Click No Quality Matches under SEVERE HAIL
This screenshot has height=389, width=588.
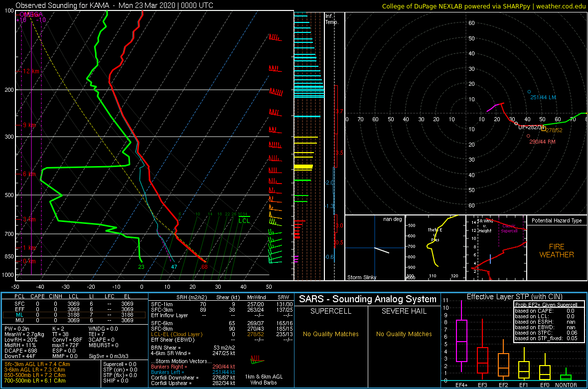pyautogui.click(x=404, y=334)
